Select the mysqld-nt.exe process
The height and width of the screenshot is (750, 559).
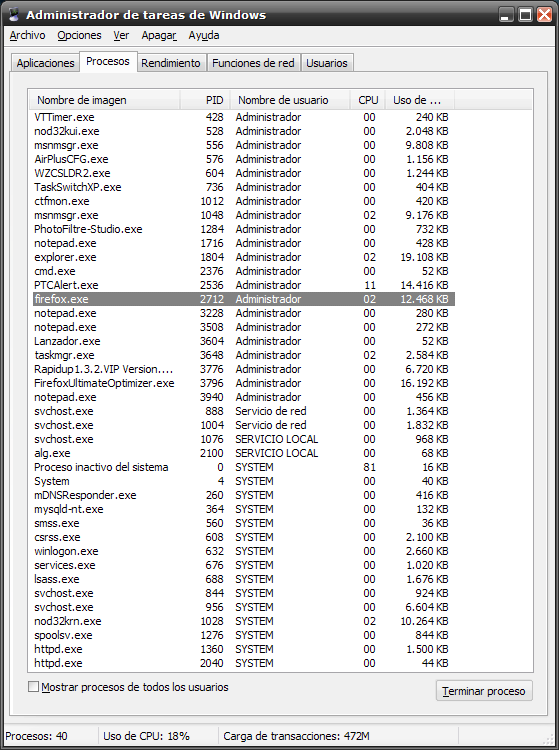243,509
